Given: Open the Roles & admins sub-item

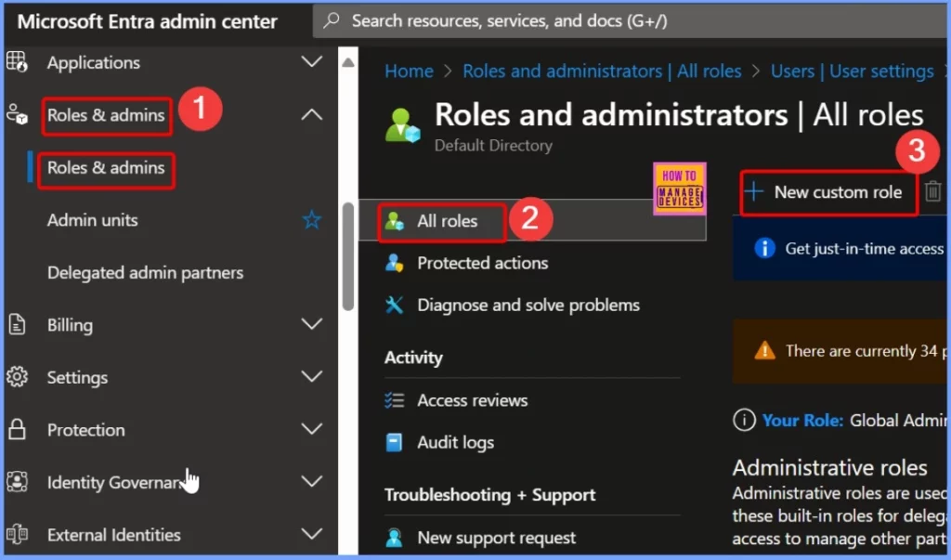Looking at the screenshot, I should [x=106, y=168].
